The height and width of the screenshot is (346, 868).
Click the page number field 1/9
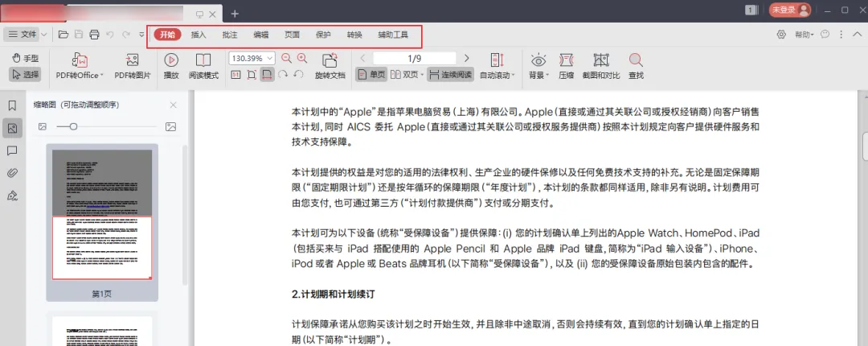point(414,58)
